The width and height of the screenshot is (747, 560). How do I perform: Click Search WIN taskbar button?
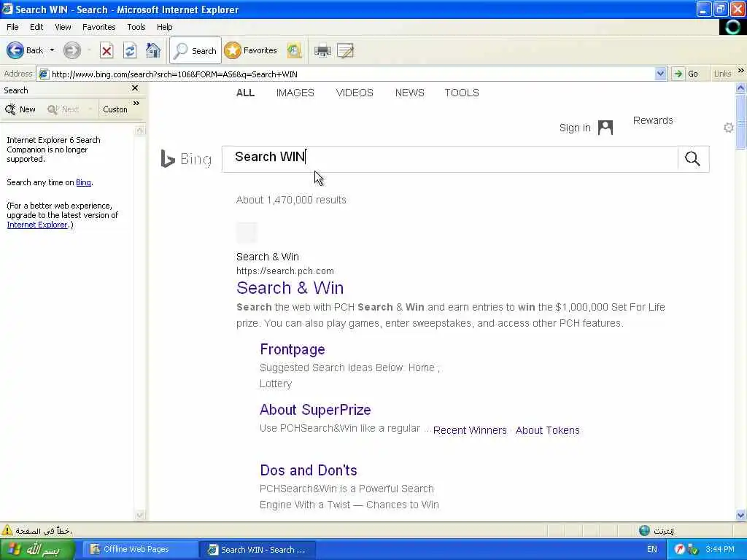[x=258, y=550]
